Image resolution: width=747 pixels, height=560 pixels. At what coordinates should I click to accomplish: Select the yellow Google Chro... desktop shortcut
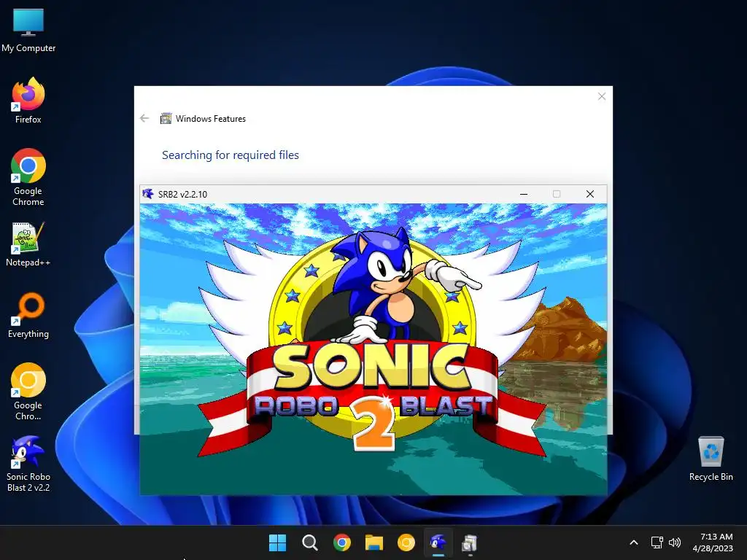coord(28,392)
